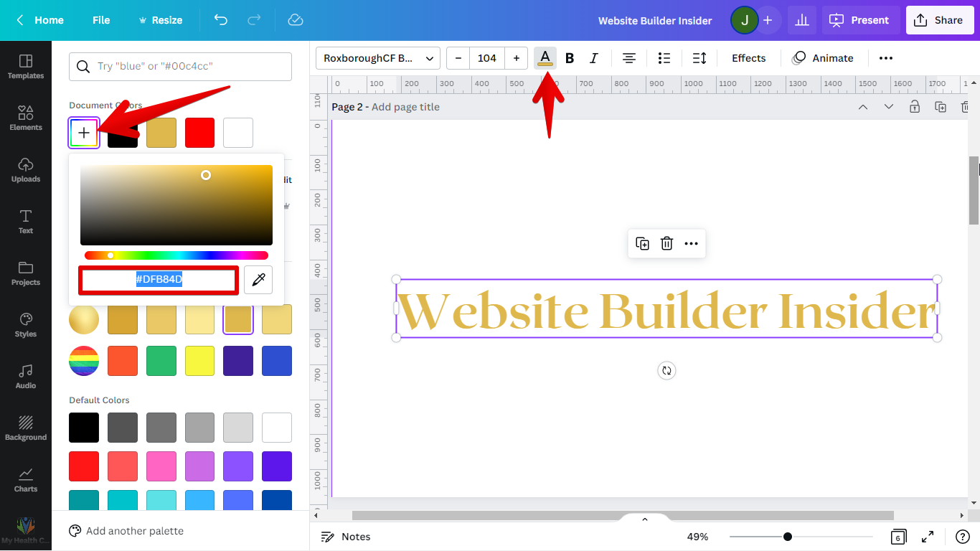Screen dimensions: 980x551
Task: Open the font family dropdown
Action: click(x=378, y=58)
